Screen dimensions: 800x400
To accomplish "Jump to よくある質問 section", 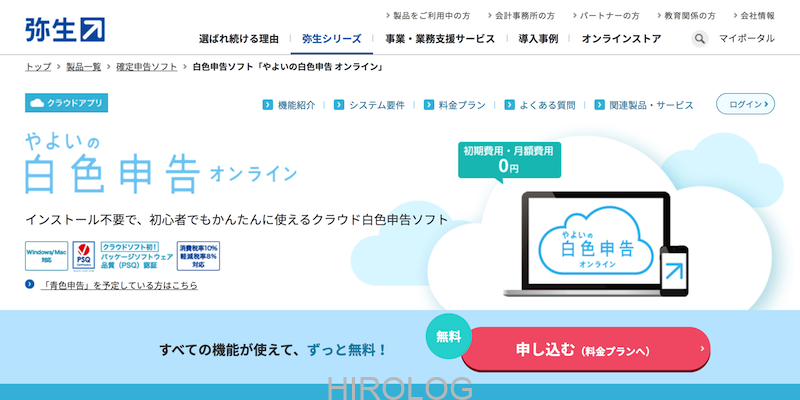I will click(547, 105).
